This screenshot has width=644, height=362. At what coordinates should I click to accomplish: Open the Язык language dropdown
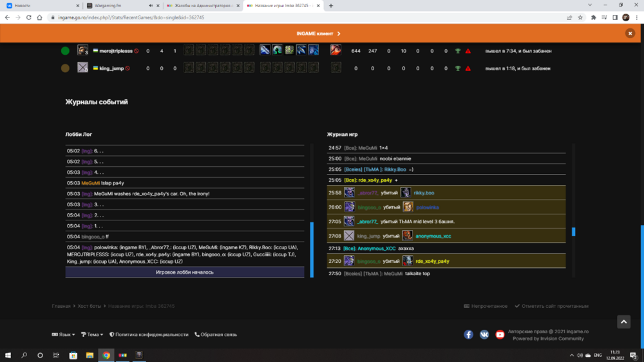[63, 334]
